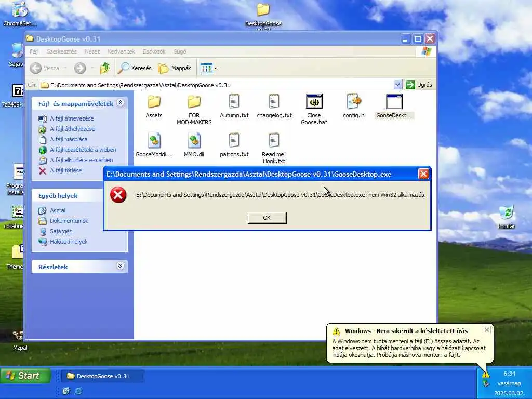Select the Autumn.txt file
Image resolution: width=532 pixels, height=399 pixels.
click(x=234, y=107)
